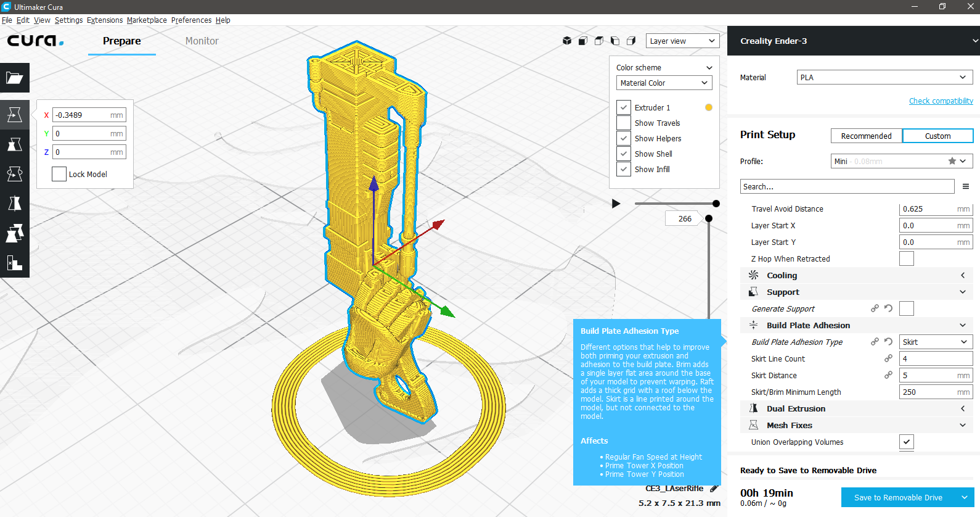980x517 pixels.
Task: Toggle Union Overlapping Volumes checkbox
Action: (x=907, y=442)
